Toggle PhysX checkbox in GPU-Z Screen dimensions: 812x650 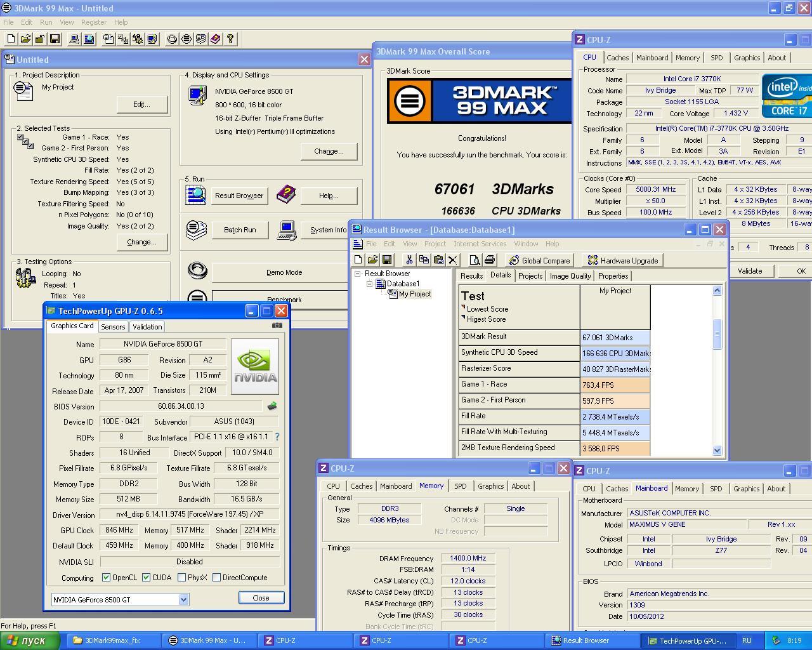point(182,578)
